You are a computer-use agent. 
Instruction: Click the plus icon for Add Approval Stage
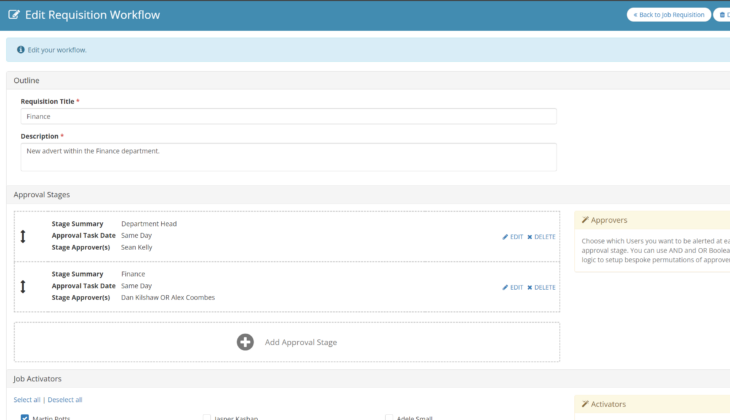[x=245, y=342]
